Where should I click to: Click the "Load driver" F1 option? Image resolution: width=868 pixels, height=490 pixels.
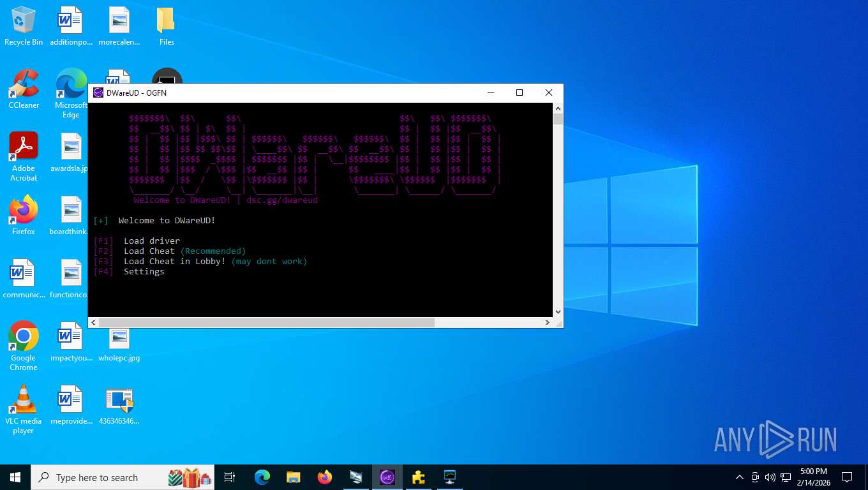coord(137,241)
